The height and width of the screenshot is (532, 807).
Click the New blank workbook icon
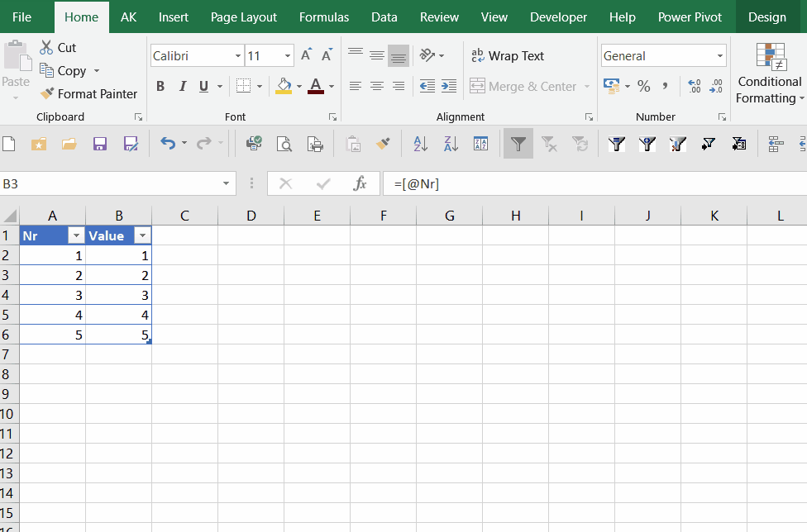(x=9, y=144)
